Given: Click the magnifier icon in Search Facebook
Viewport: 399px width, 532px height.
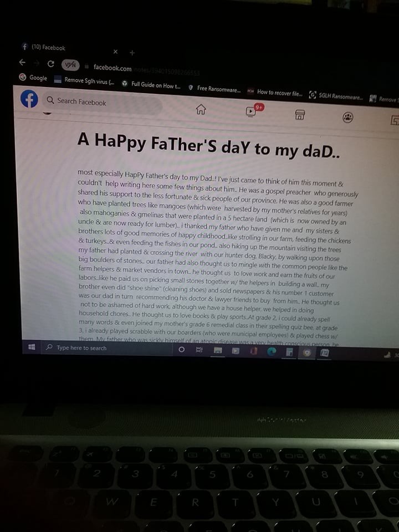Looking at the screenshot, I should (50, 100).
